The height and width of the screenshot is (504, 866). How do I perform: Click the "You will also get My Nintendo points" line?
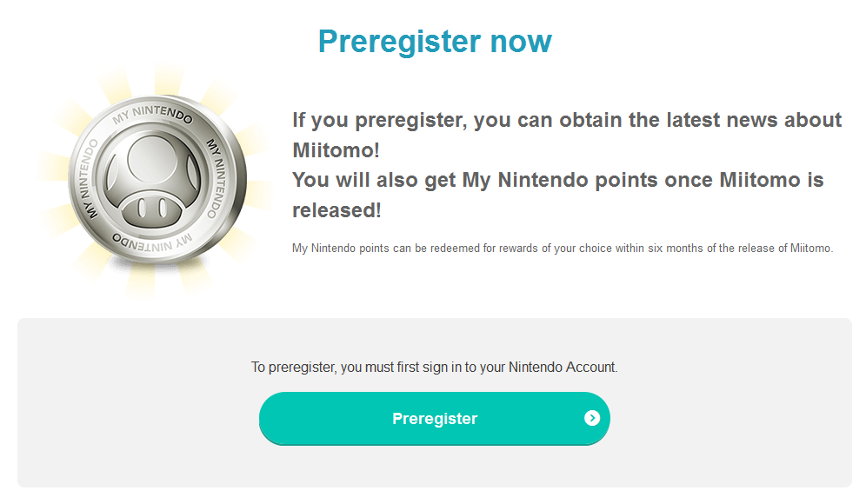(558, 181)
